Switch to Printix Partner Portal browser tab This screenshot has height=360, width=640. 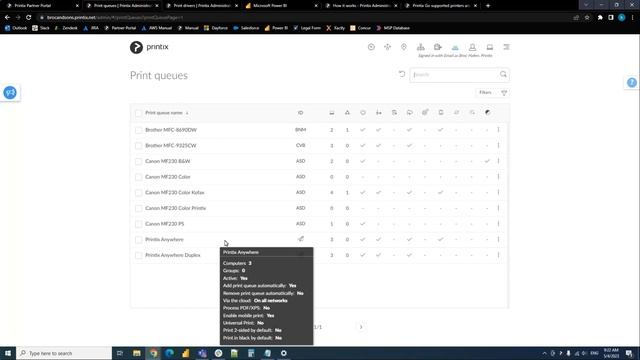42,6
